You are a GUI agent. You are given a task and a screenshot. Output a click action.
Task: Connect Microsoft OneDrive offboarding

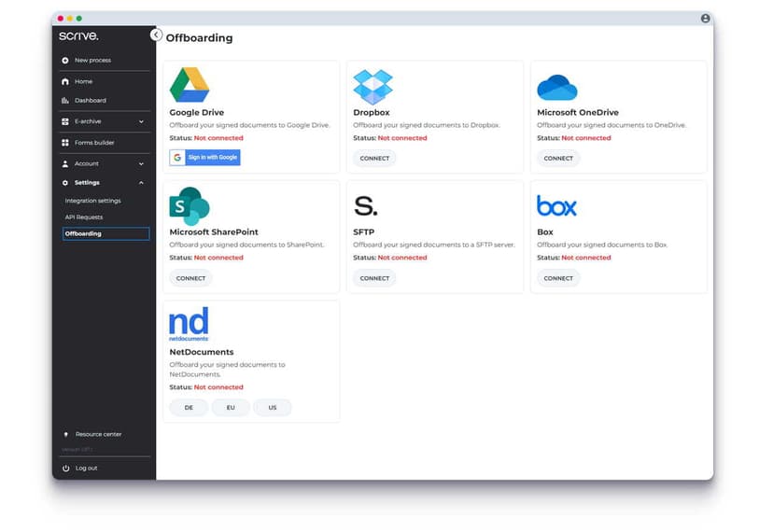[x=558, y=159]
